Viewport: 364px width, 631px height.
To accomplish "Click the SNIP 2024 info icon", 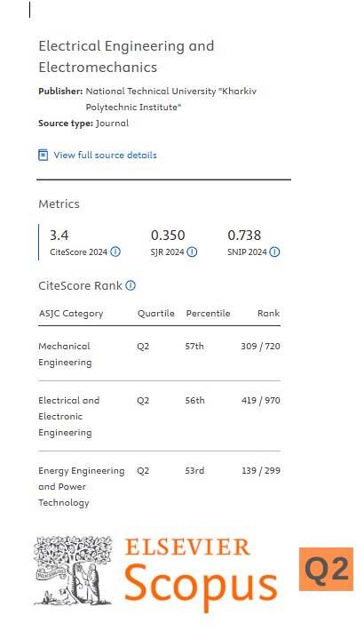I will point(274,252).
